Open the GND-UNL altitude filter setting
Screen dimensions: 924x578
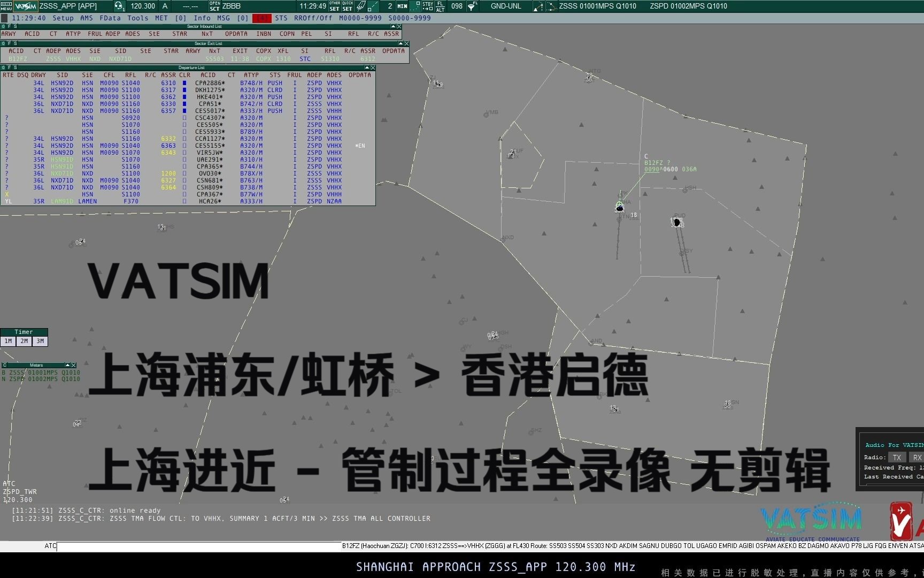coord(506,6)
